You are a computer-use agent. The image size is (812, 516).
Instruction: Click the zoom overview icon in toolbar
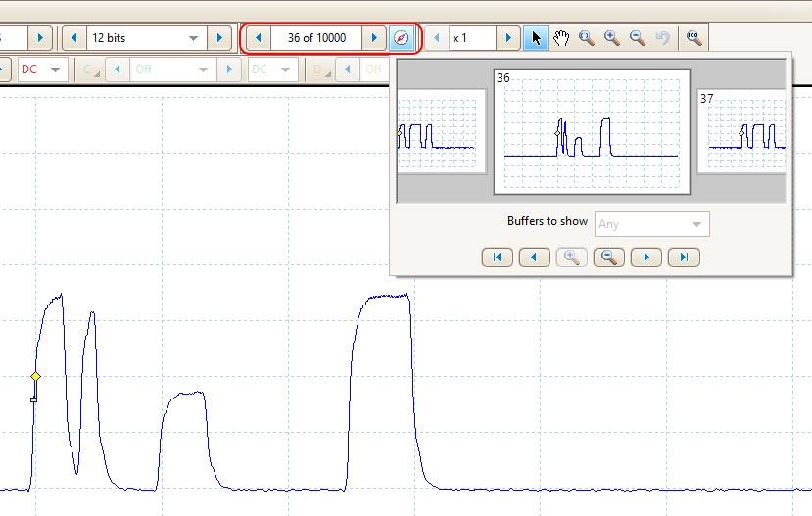pyautogui.click(x=693, y=38)
